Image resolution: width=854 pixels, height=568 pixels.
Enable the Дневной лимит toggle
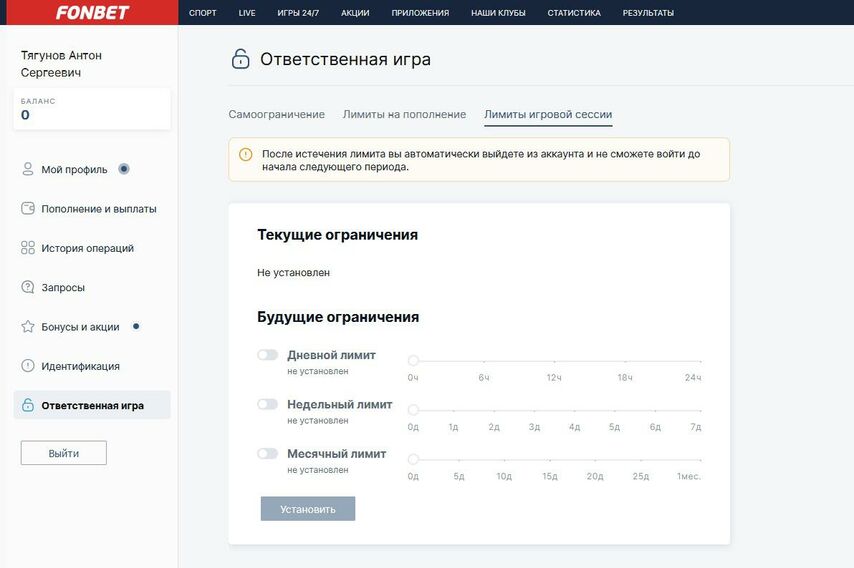pos(267,355)
